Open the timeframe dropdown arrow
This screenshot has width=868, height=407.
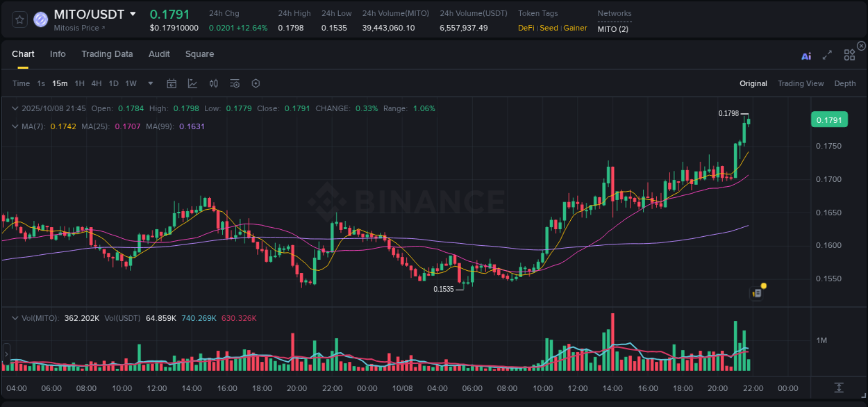149,83
